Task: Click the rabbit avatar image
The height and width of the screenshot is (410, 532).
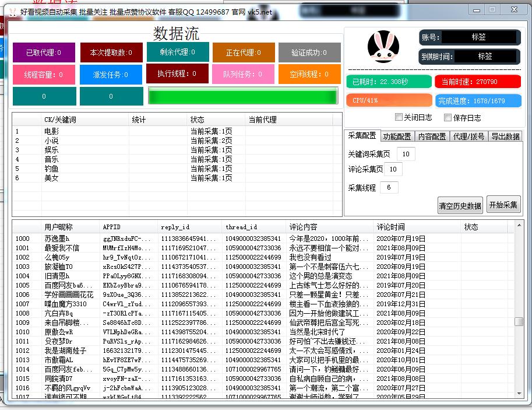Action: tap(383, 47)
